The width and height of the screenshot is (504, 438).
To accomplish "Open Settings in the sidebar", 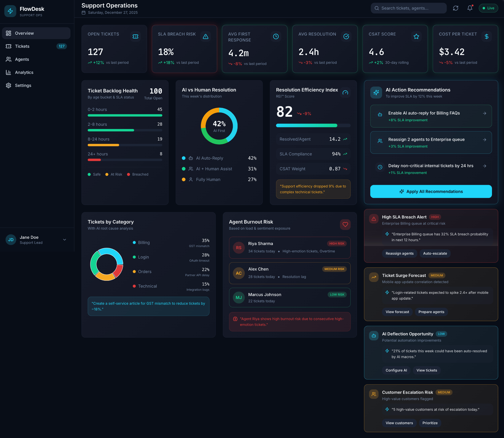I will coord(36,85).
